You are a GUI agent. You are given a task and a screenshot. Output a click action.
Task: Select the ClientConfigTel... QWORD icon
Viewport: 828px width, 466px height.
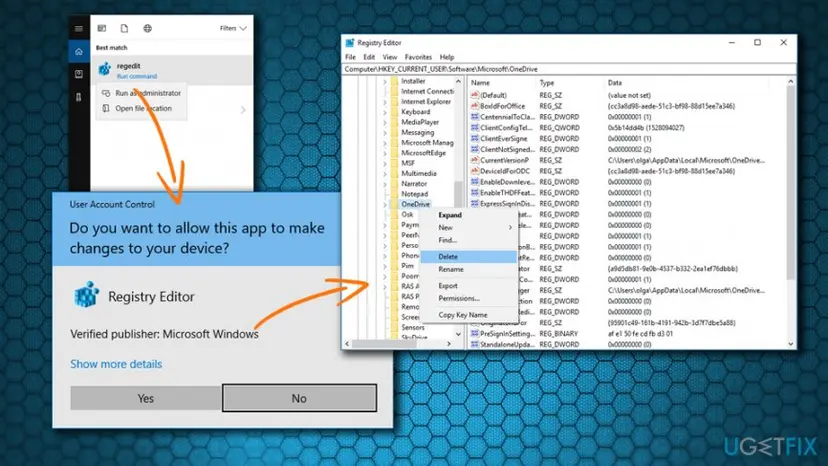click(x=475, y=128)
